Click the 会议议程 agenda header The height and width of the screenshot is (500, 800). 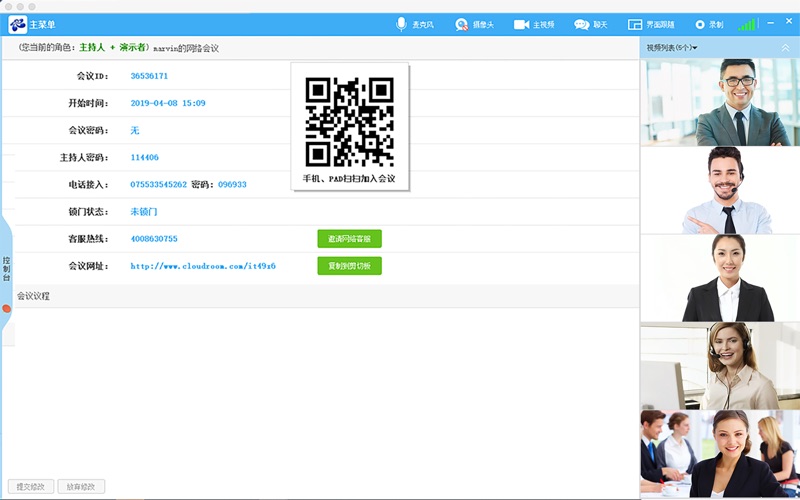[34, 296]
